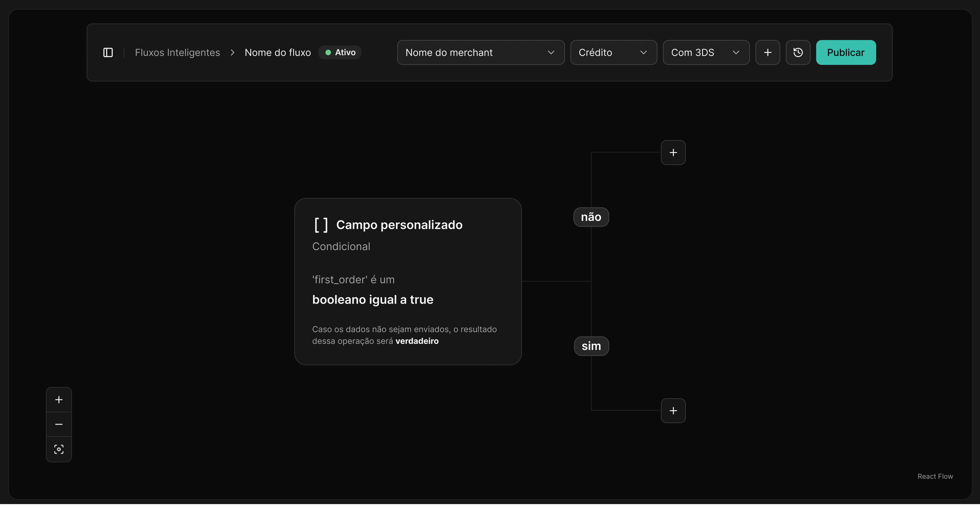980x508 pixels.
Task: Click the brackets icon on Campo personalizado
Action: coord(321,225)
